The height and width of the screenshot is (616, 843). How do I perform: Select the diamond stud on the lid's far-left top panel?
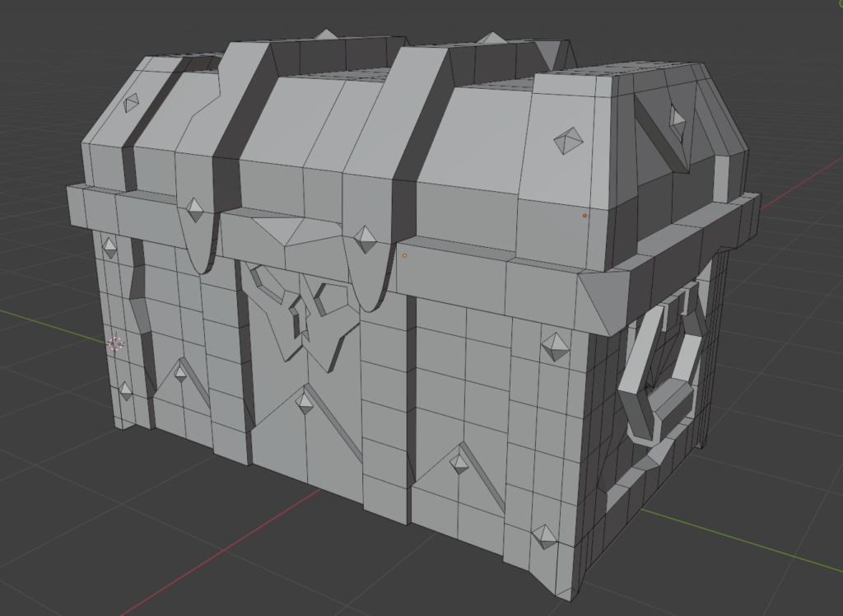click(131, 103)
